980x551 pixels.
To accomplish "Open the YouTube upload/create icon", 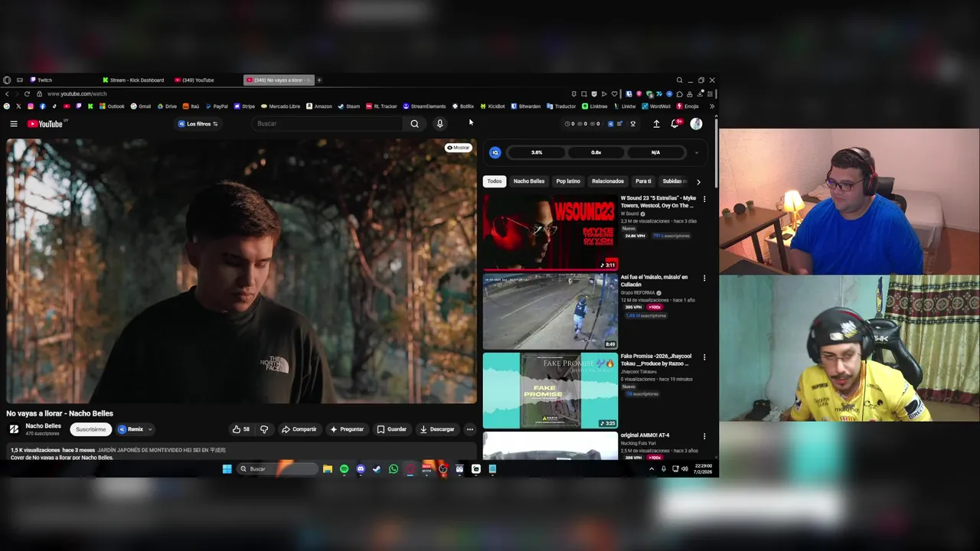I will tap(656, 124).
